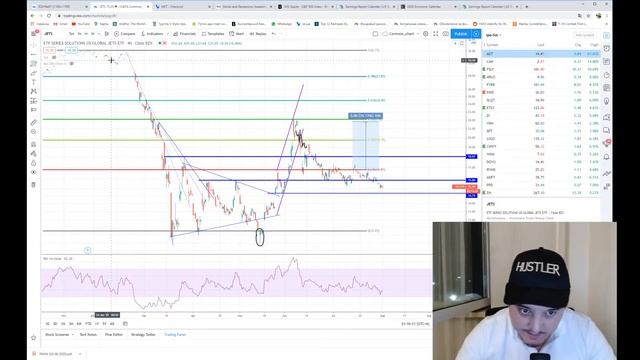This screenshot has width=640, height=360.
Task: Open the Text Notes tab
Action: click(88, 334)
